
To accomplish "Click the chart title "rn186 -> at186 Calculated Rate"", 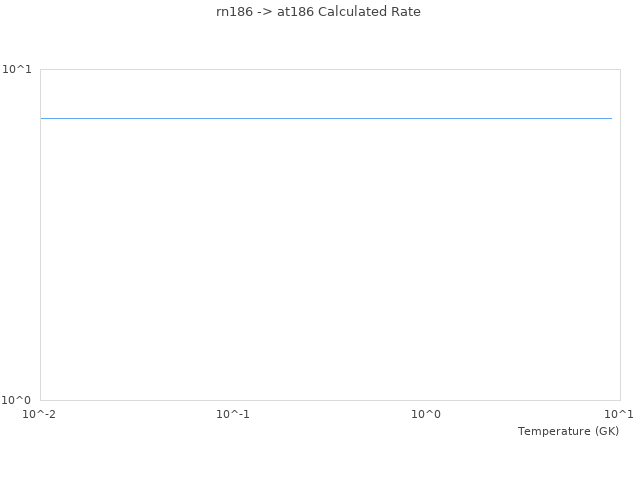I will point(318,12).
